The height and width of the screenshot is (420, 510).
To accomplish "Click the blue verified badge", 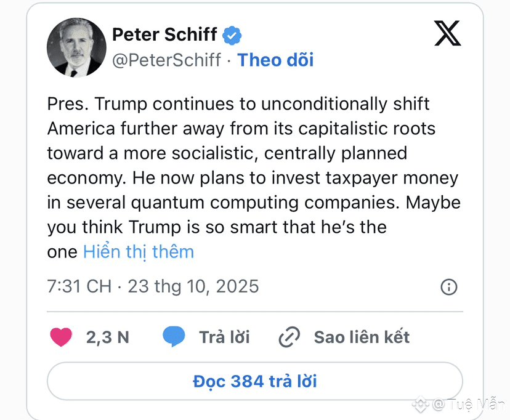I will click(x=232, y=35).
